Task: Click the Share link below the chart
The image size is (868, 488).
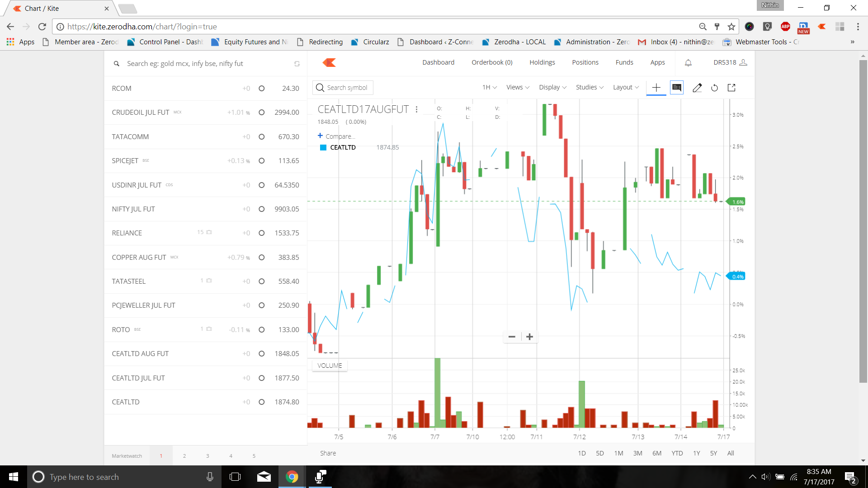Action: tap(328, 453)
